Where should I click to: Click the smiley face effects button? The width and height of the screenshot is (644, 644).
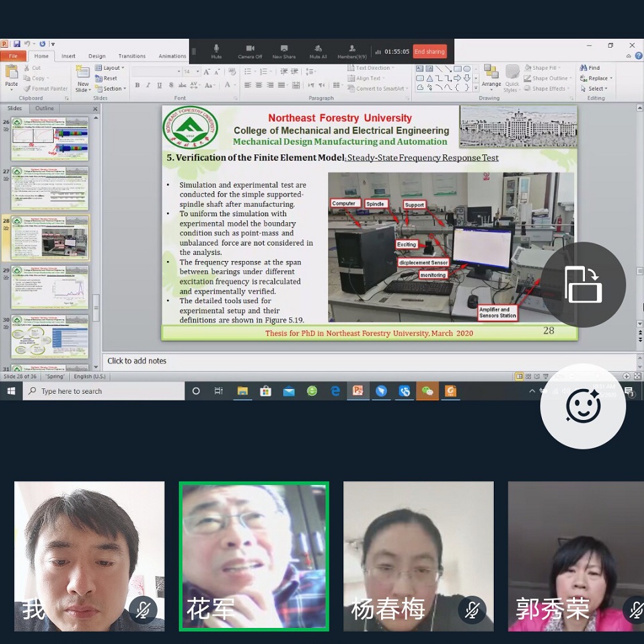(583, 406)
